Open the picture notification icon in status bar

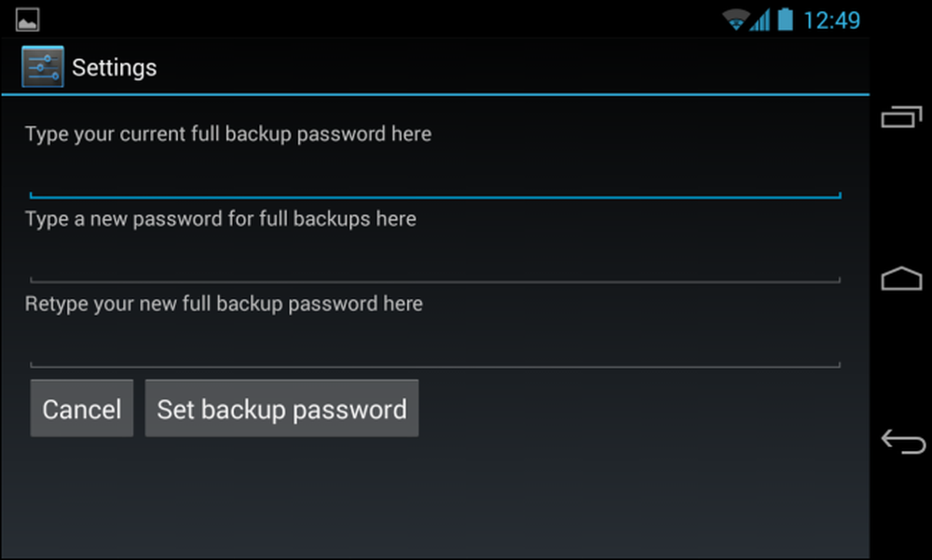tap(27, 20)
